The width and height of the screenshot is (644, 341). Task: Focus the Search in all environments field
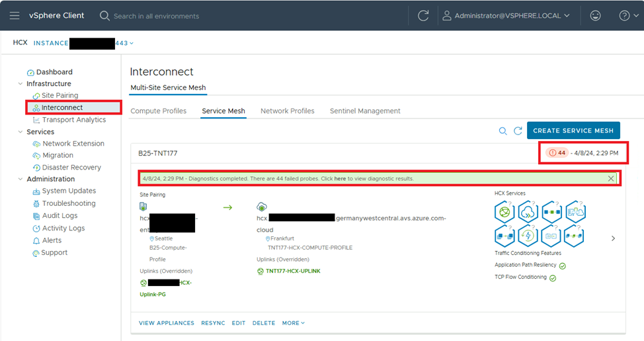tap(156, 16)
